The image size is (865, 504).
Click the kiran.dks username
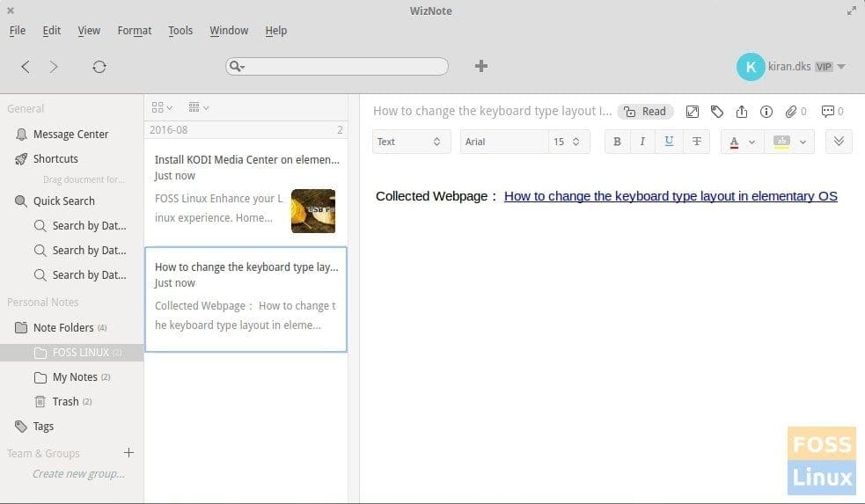pos(789,67)
